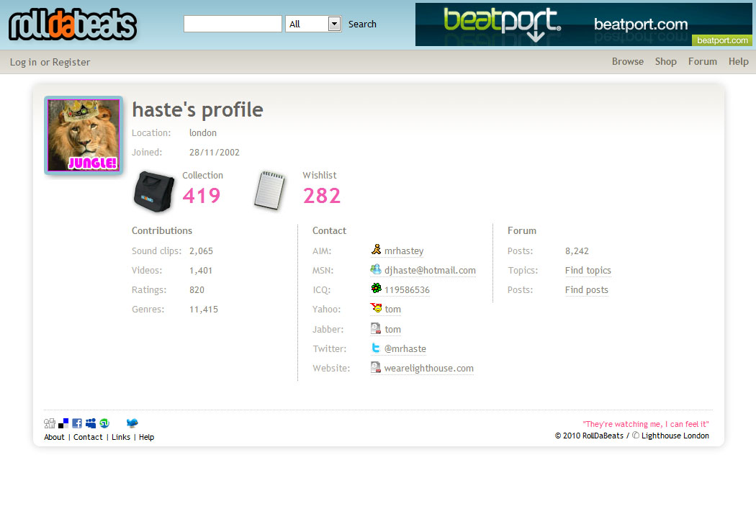Click the Twitter bird icon in footer
Viewport: 756px width, 532px height.
pyautogui.click(x=132, y=423)
